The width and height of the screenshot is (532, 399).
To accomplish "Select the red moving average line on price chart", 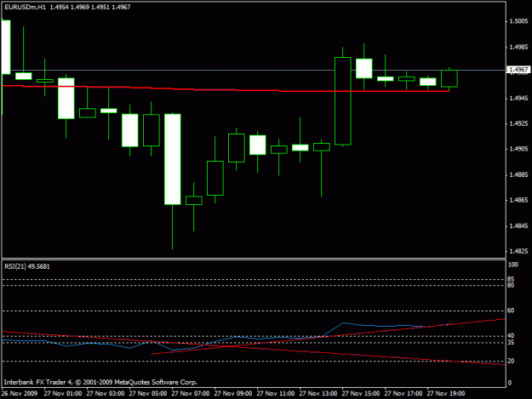I will 226,89.
